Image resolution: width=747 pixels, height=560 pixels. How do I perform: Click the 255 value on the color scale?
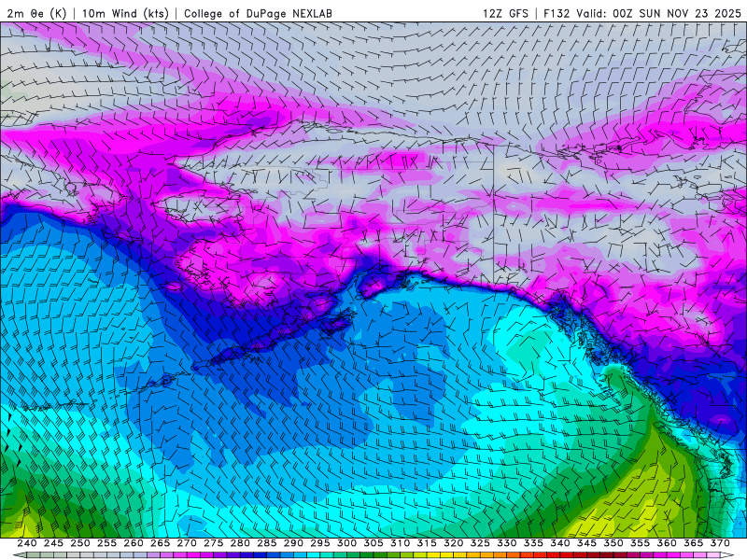click(x=106, y=543)
